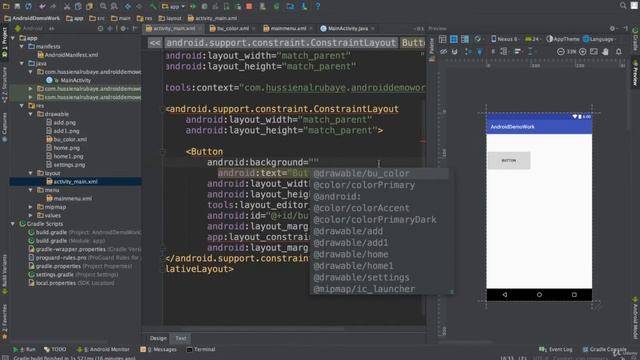Open the Android project view dropdown

tap(35, 29)
